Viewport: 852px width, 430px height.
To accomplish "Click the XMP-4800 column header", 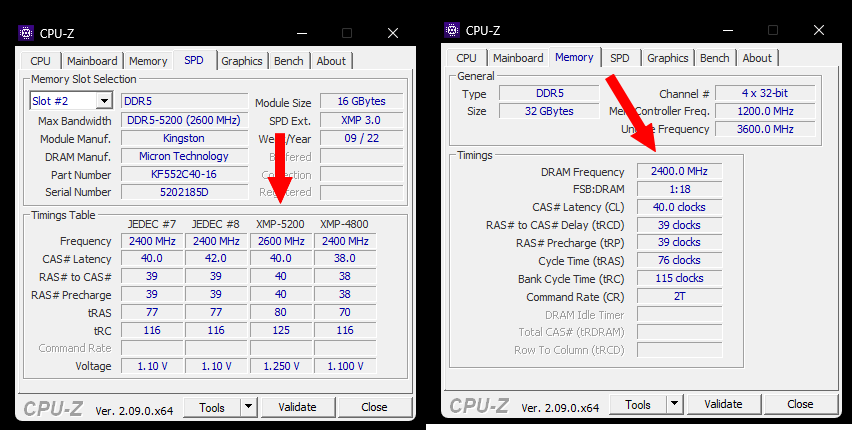I will pyautogui.click(x=344, y=224).
